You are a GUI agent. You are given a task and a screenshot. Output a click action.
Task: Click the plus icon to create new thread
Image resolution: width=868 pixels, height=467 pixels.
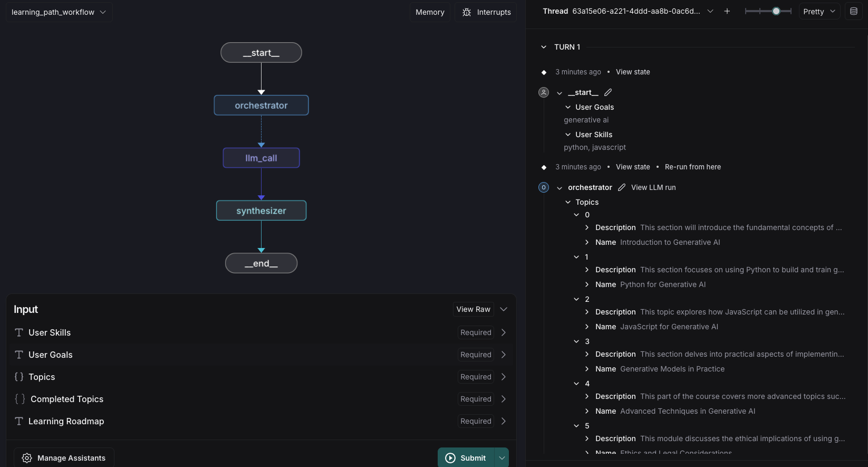tap(727, 11)
